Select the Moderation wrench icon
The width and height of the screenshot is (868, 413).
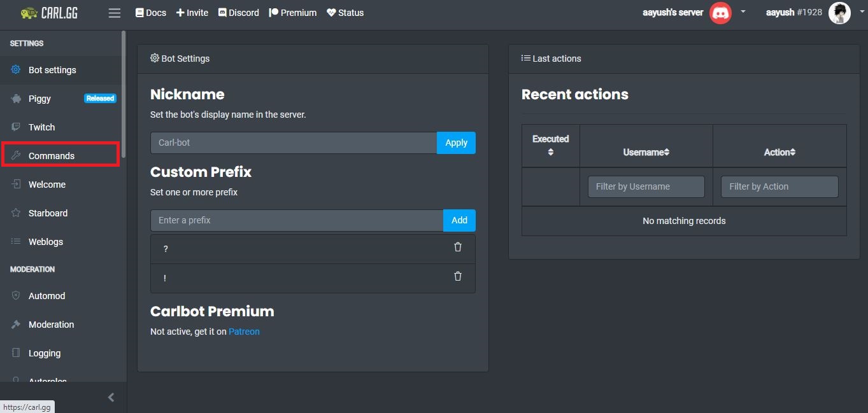point(15,324)
